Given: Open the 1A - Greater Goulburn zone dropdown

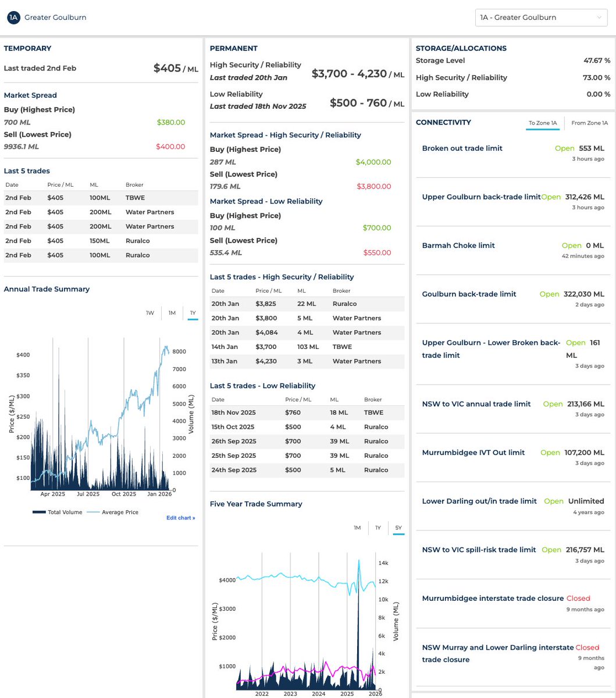Looking at the screenshot, I should [x=542, y=17].
